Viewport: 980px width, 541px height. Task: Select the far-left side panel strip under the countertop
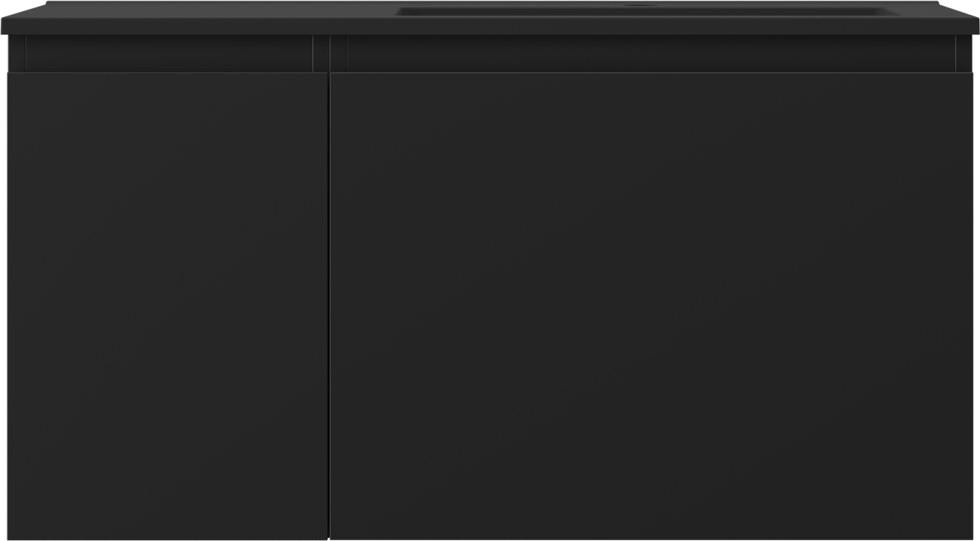[16, 54]
